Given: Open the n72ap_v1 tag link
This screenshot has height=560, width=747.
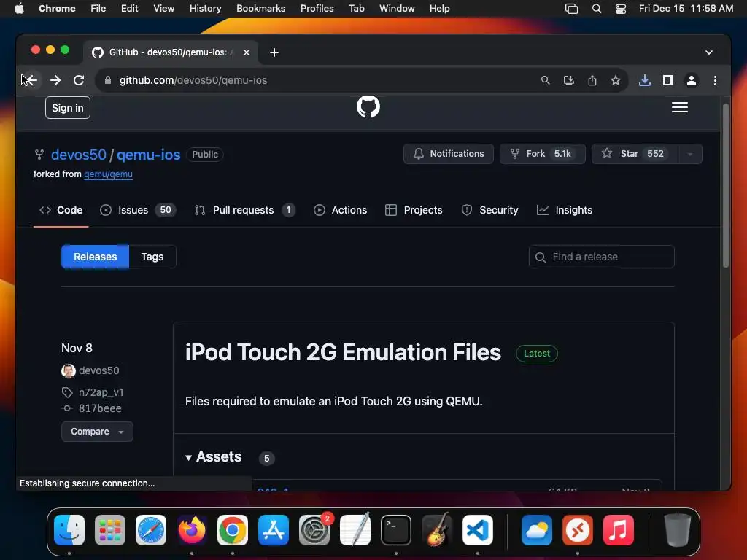Looking at the screenshot, I should click(101, 392).
